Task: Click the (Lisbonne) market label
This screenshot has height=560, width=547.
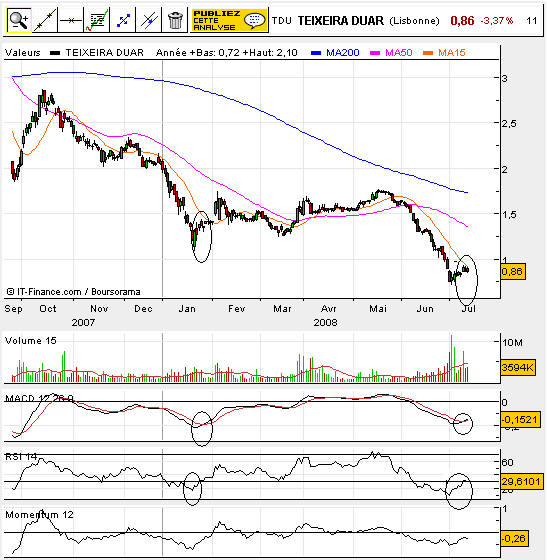Action: click(414, 21)
